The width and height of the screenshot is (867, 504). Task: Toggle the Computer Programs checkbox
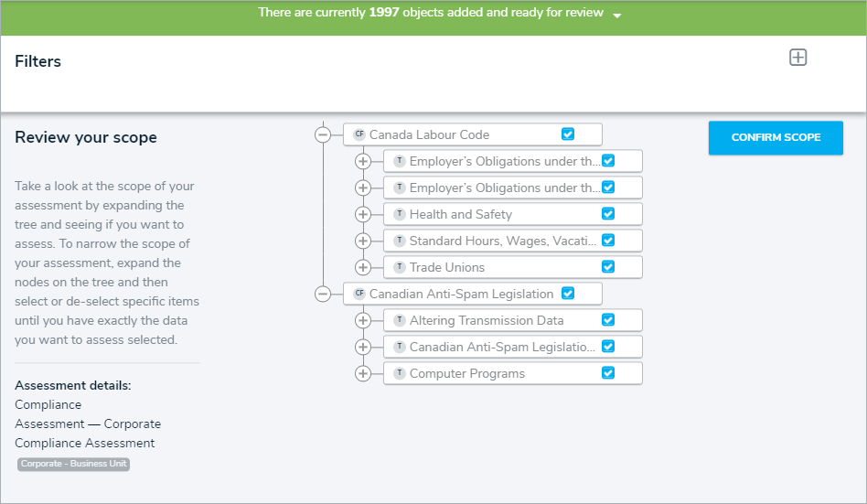608,373
